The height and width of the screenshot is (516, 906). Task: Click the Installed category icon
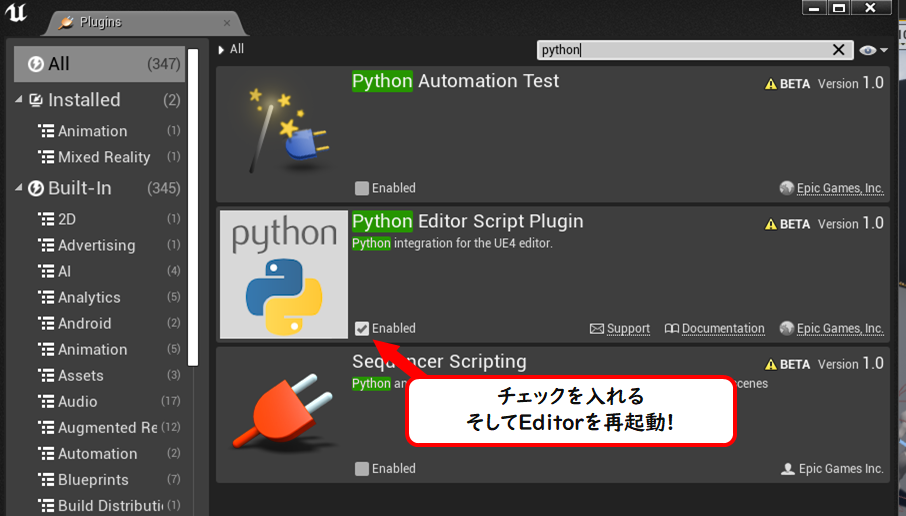pos(36,100)
